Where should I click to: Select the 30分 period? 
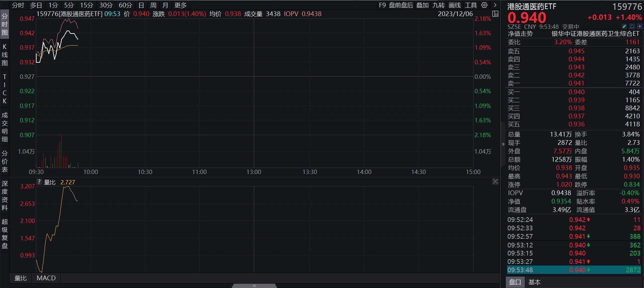coord(106,5)
